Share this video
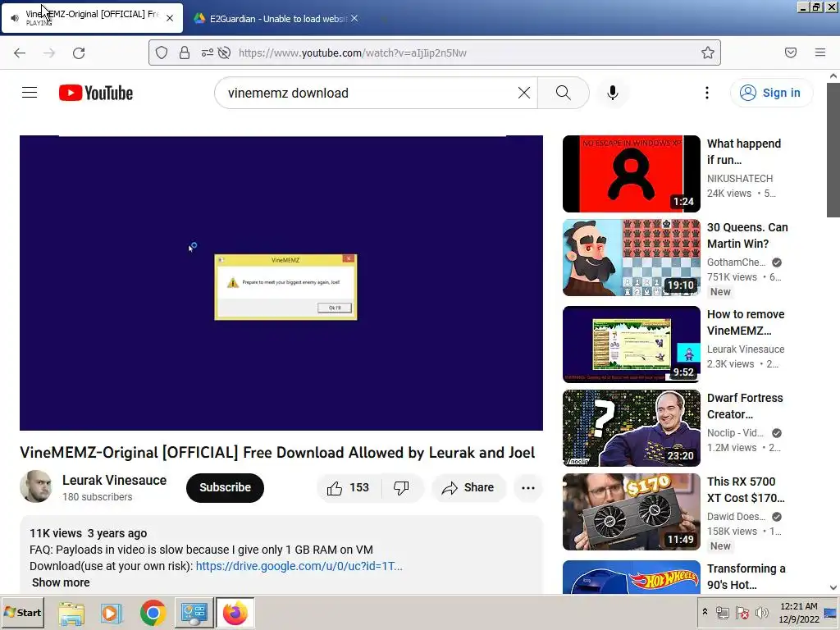Image resolution: width=840 pixels, height=630 pixels. [x=468, y=487]
